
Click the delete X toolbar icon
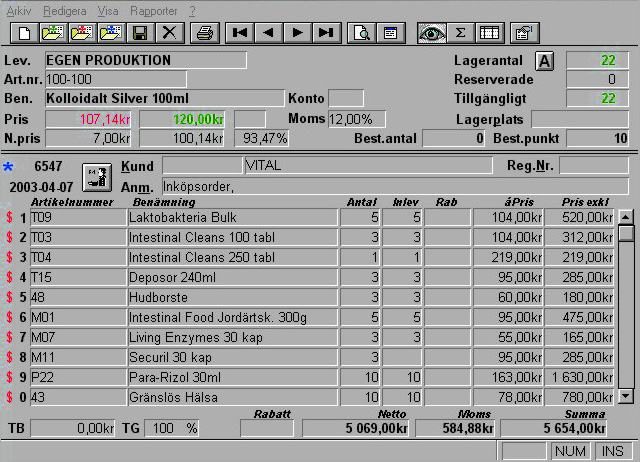coord(169,33)
